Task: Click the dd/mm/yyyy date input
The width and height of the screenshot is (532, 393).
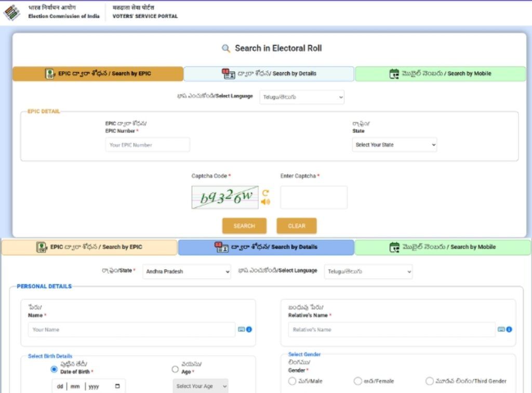Action: pos(89,386)
